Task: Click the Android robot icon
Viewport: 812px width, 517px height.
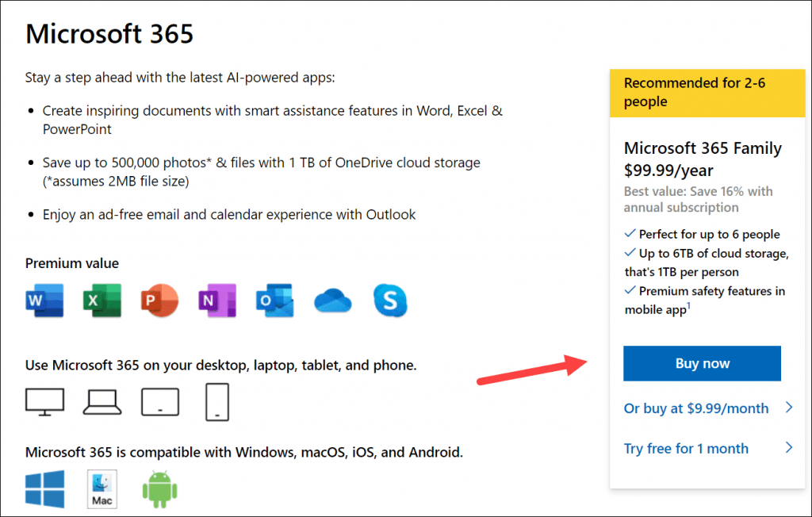Action: [x=159, y=489]
